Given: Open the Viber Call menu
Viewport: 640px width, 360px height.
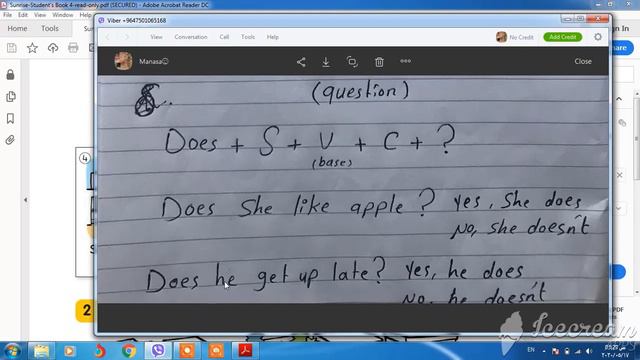Looking at the screenshot, I should click(x=224, y=37).
